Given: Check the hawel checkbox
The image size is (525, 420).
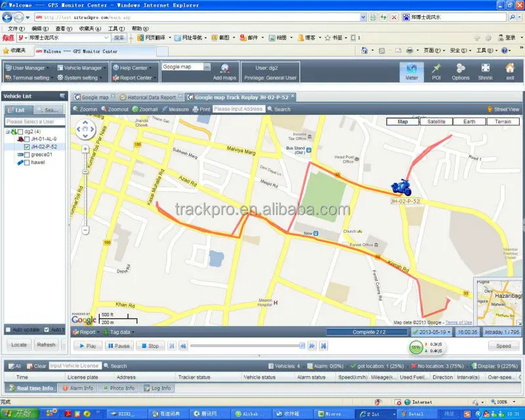Looking at the screenshot, I should pyautogui.click(x=27, y=163).
